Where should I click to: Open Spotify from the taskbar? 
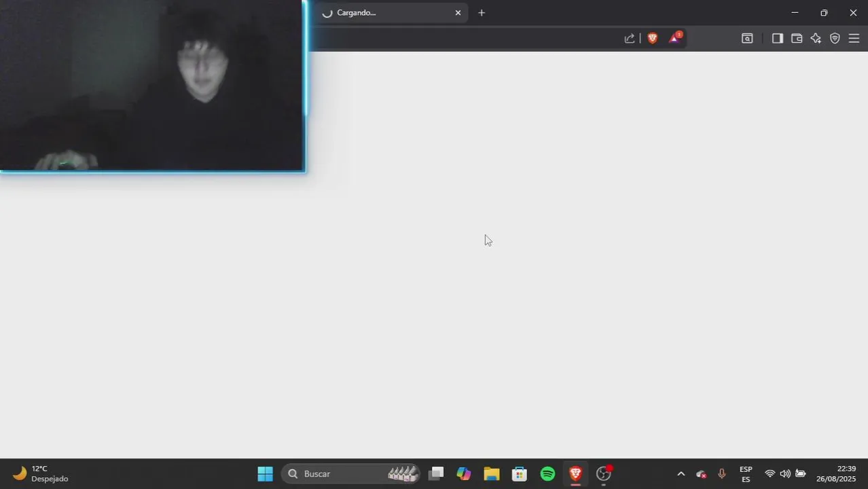coord(547,474)
